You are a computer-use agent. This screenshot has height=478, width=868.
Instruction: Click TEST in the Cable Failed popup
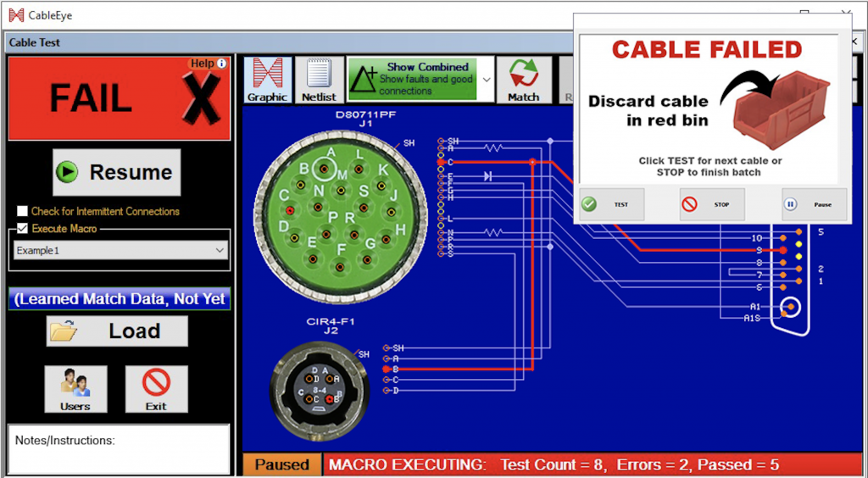(612, 205)
